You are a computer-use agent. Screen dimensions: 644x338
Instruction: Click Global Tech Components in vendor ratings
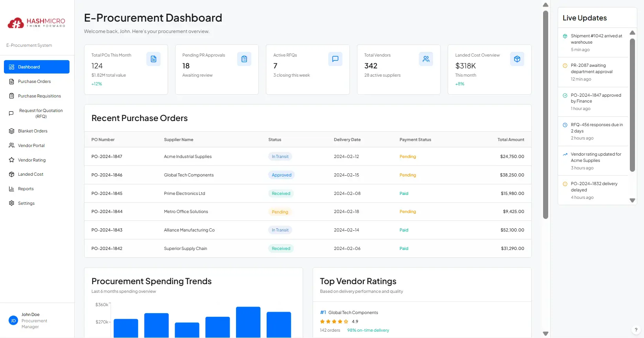353,312
